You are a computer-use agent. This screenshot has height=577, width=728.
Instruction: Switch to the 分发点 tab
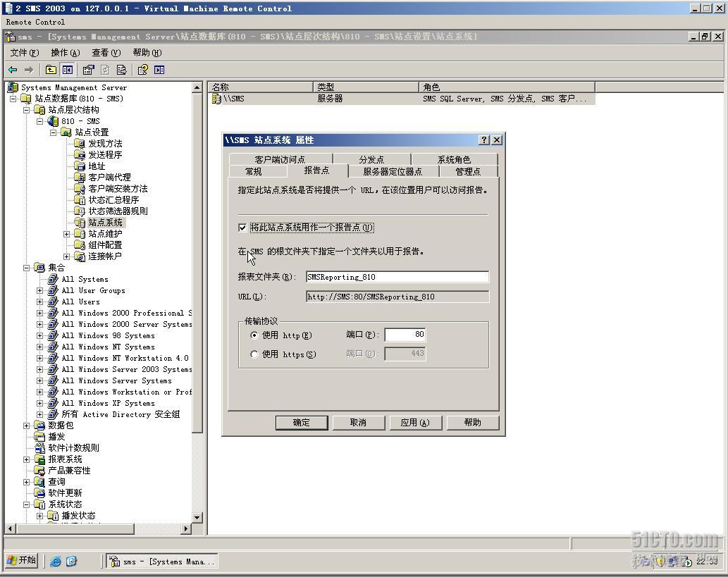[371, 159]
